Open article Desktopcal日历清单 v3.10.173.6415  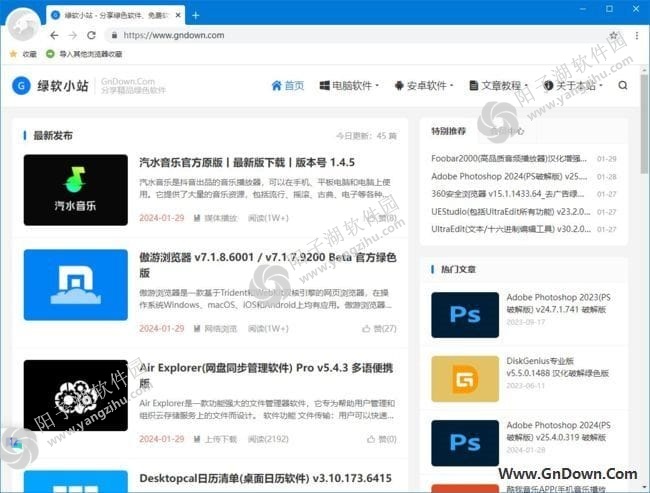(265, 478)
